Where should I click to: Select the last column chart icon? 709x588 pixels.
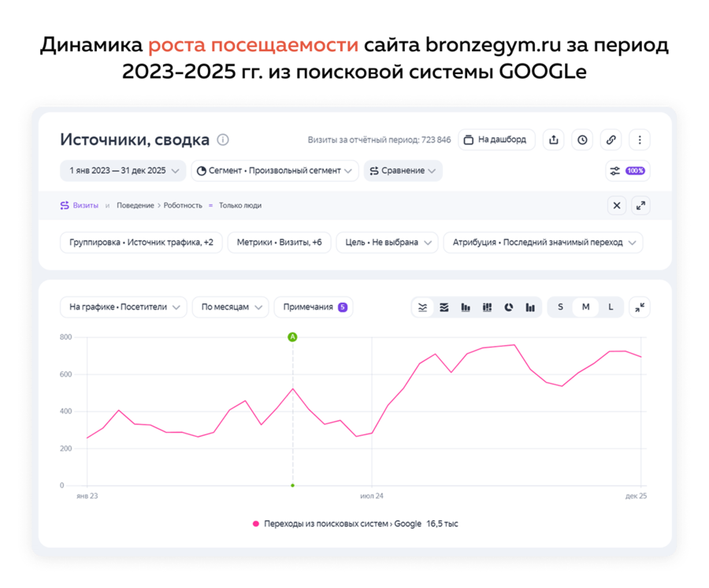coord(530,307)
